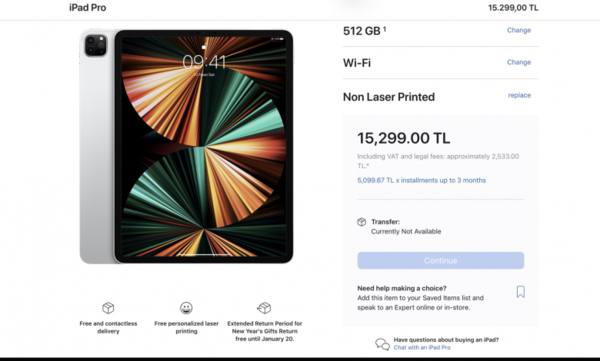This screenshot has width=600, height=361.
Task: Open Chat with an iPad Pro link
Action: pos(422,348)
